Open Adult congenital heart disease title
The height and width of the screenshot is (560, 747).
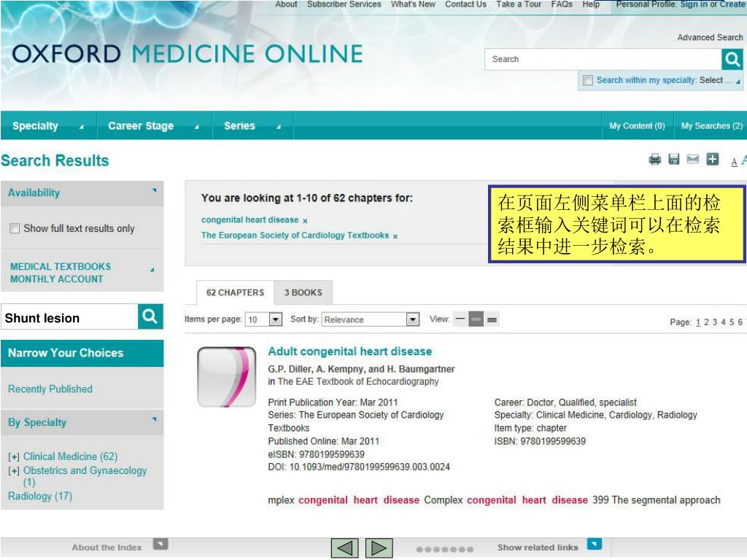click(349, 351)
